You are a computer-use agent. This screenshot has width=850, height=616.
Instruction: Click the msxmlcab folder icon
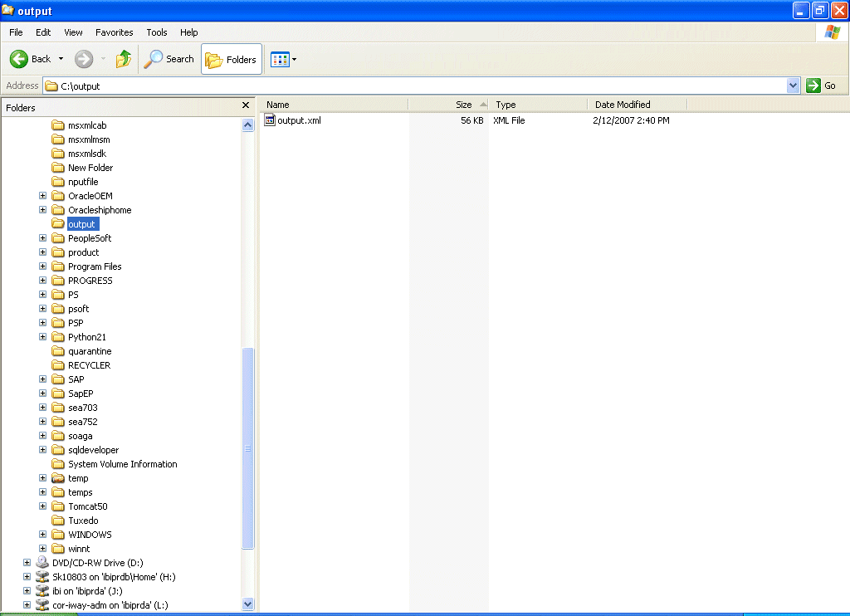pos(58,125)
